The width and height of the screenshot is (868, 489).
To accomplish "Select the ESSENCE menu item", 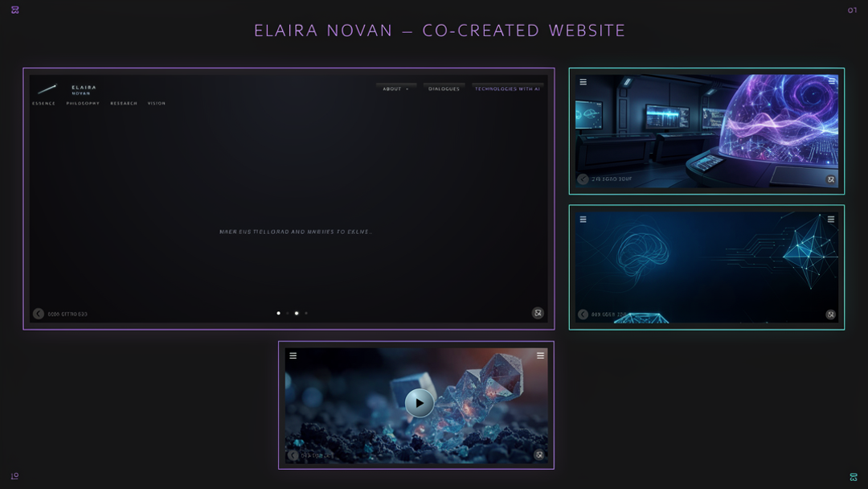I will tap(44, 104).
